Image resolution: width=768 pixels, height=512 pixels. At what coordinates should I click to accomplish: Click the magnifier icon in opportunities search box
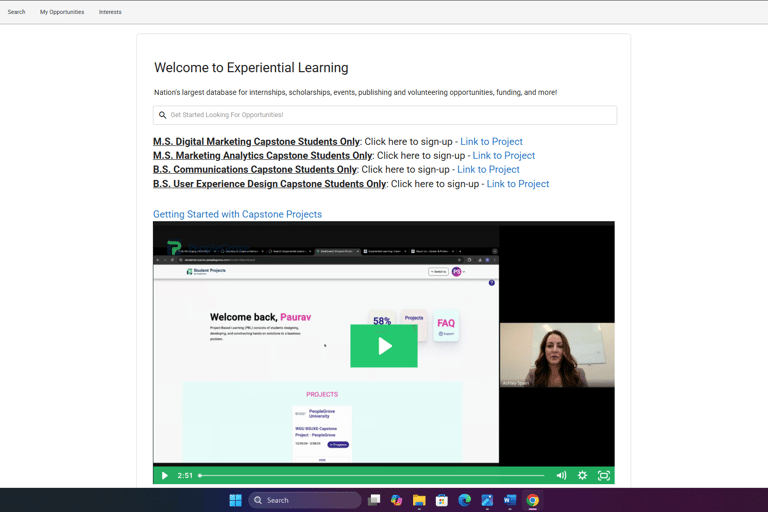[163, 115]
